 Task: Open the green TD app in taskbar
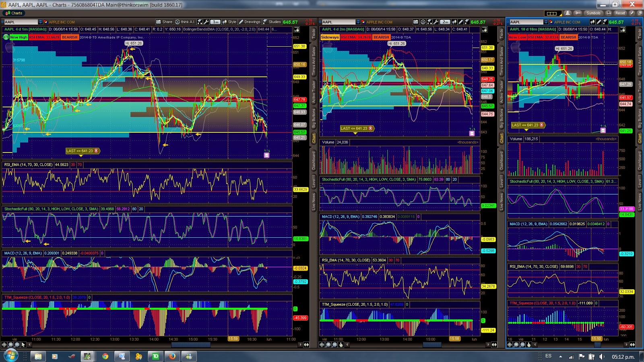click(x=155, y=356)
